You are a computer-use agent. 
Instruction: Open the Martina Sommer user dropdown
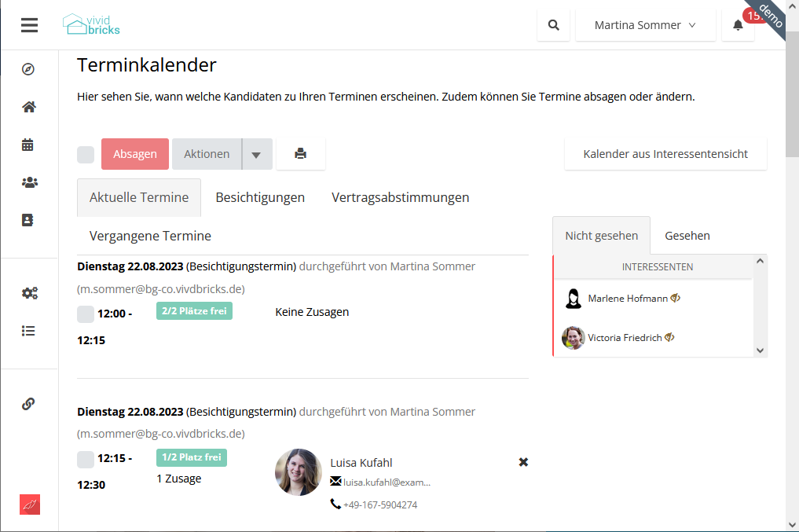pos(645,25)
